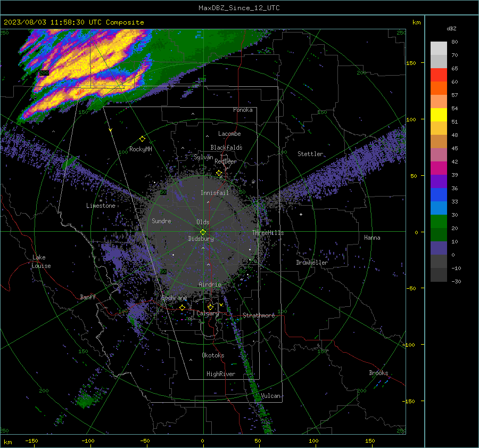479x448 pixels.
Task: Click the yellow diamond marker beside RockyMH
Action: click(142, 139)
